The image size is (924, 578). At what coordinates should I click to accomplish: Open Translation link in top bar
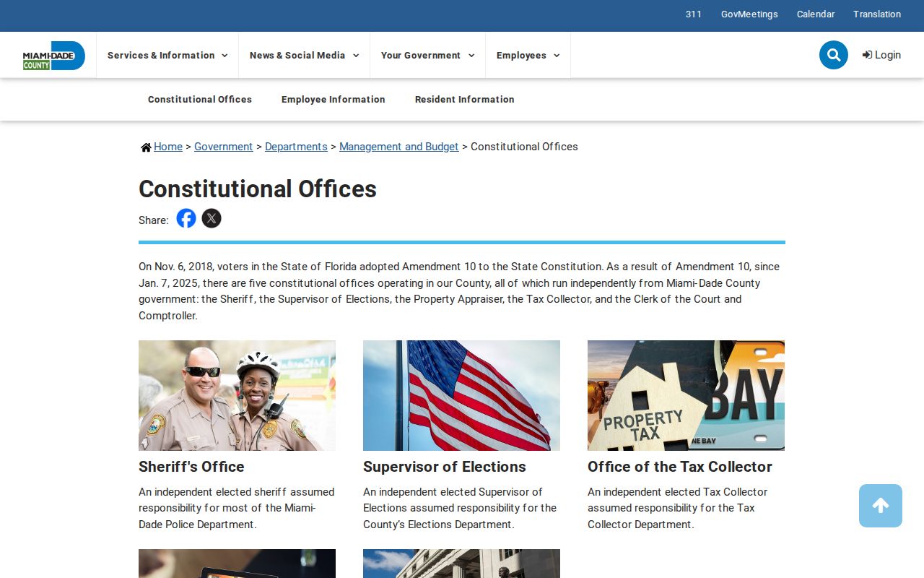pos(877,14)
